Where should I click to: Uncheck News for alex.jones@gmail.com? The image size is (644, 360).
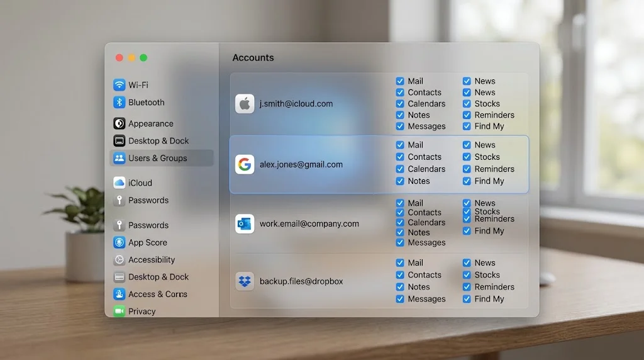[467, 145]
